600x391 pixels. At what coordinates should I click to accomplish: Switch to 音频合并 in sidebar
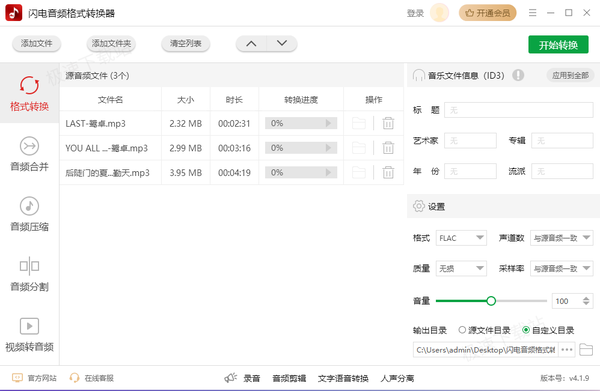[x=29, y=154]
